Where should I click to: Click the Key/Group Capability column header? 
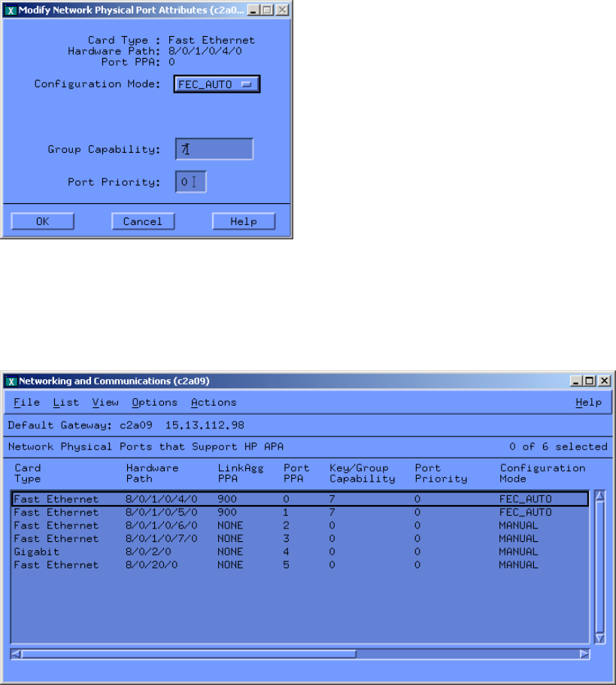click(x=362, y=473)
